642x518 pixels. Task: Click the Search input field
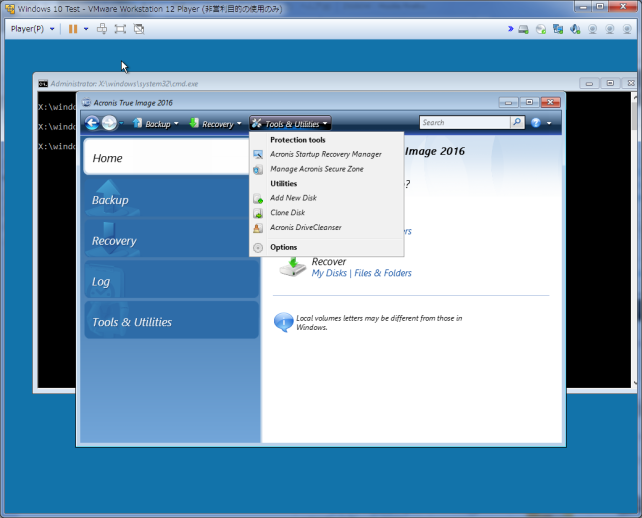click(465, 122)
